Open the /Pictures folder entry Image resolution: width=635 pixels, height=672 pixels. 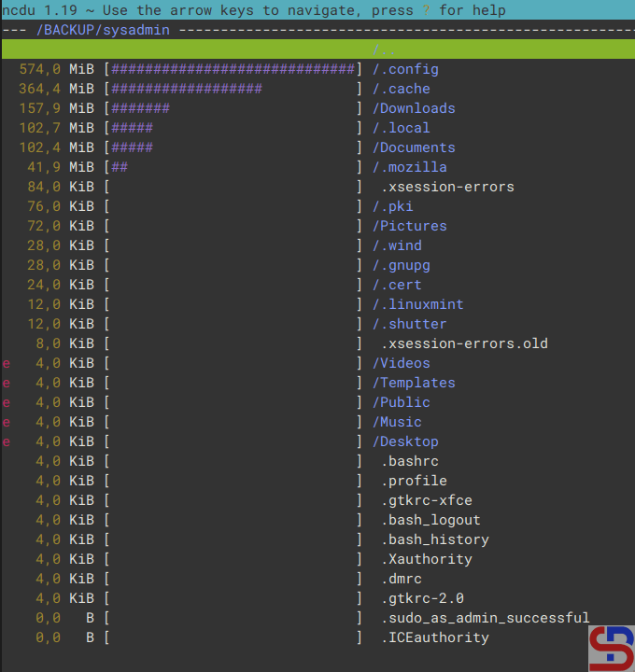409,226
